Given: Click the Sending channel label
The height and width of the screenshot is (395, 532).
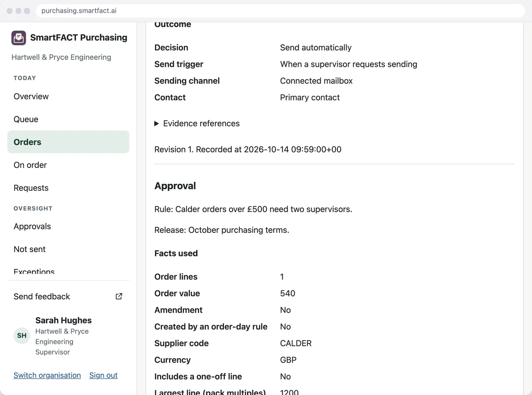Looking at the screenshot, I should click(187, 81).
